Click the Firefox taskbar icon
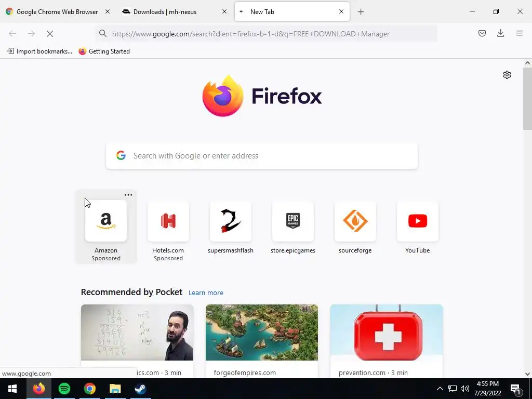 point(38,389)
